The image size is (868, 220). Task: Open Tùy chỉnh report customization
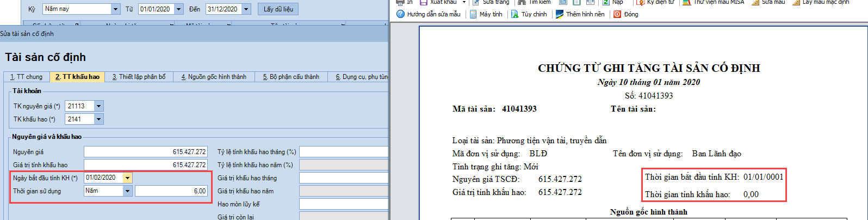[x=515, y=14]
